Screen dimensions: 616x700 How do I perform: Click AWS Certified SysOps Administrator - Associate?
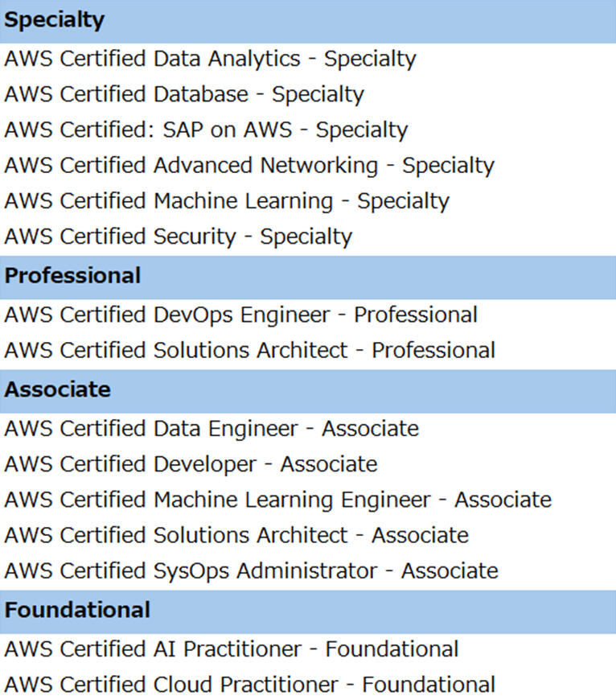pos(251,571)
